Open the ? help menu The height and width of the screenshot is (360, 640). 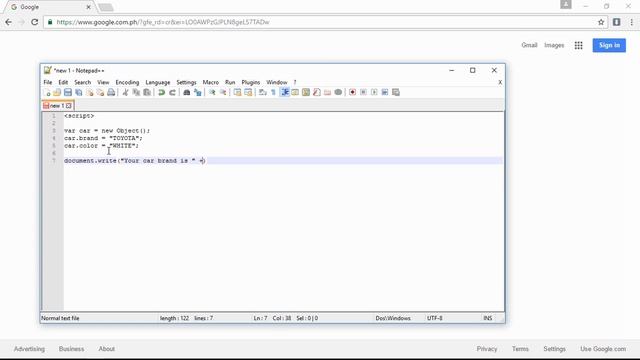coord(295,82)
